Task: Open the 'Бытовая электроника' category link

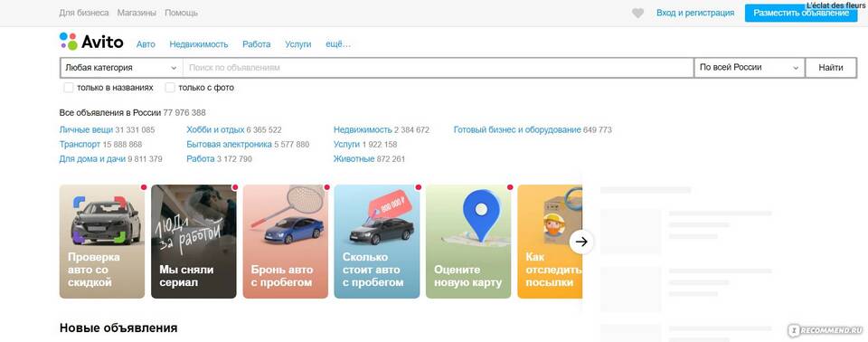Action: [x=230, y=145]
